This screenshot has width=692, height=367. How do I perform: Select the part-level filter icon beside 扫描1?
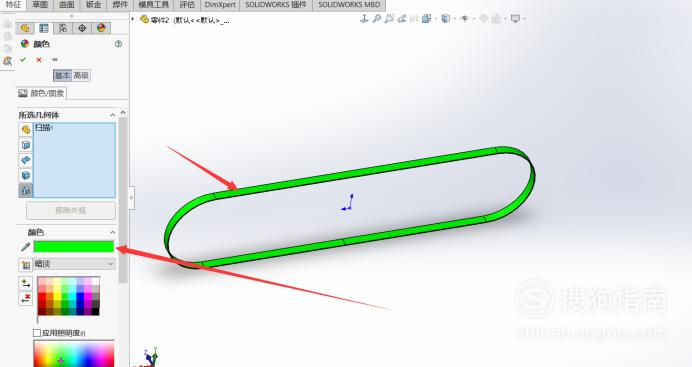(x=26, y=130)
